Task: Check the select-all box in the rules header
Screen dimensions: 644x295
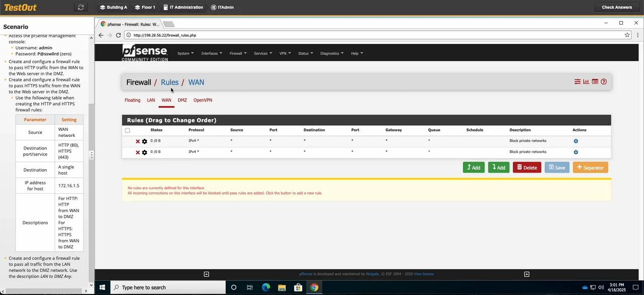Action: click(x=127, y=130)
